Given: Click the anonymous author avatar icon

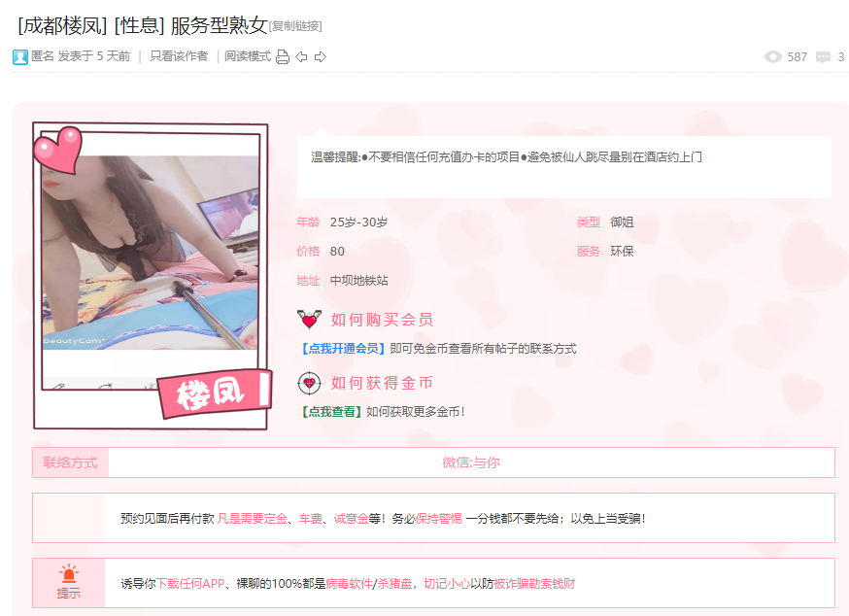Looking at the screenshot, I should coord(20,57).
